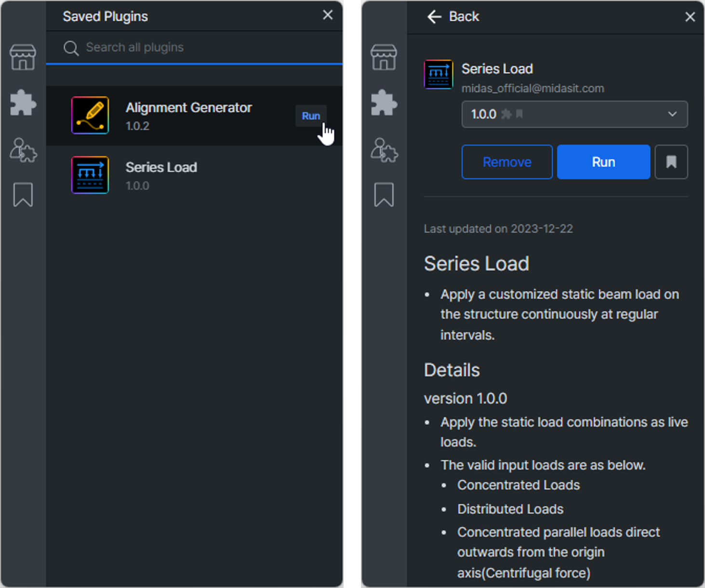Run the Series Load plugin from details

[603, 162]
